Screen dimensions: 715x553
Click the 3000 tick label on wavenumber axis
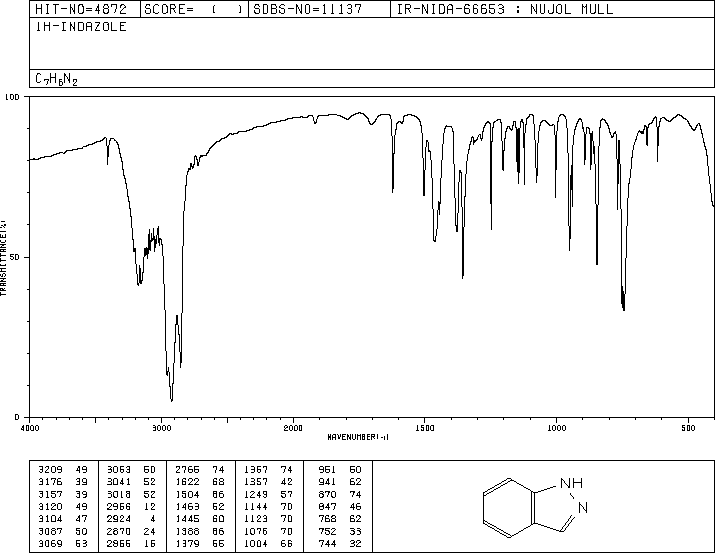161,428
